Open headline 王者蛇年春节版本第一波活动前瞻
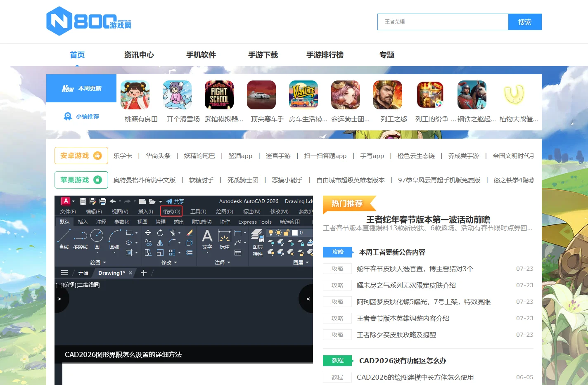 (428, 220)
